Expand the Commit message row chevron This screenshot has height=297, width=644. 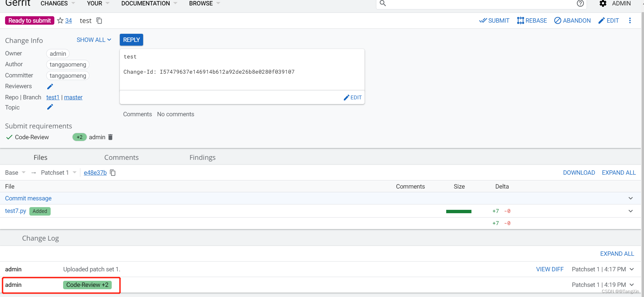(630, 198)
